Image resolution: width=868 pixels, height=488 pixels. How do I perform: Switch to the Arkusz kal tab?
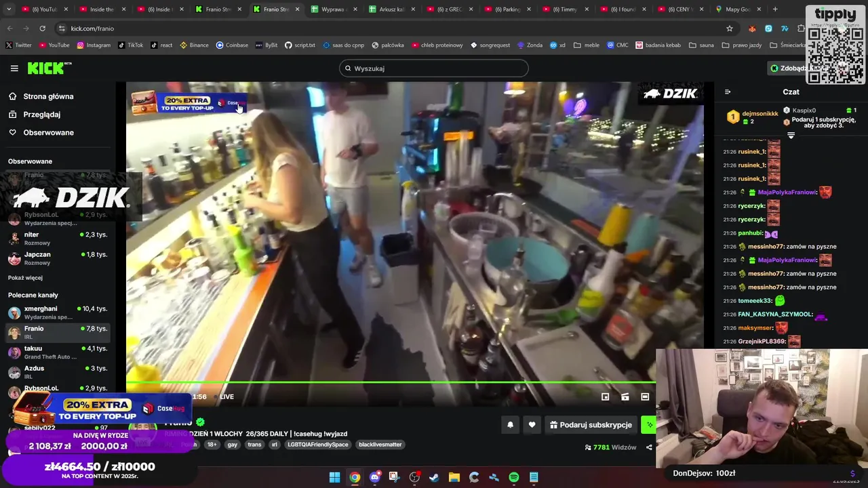tap(392, 9)
